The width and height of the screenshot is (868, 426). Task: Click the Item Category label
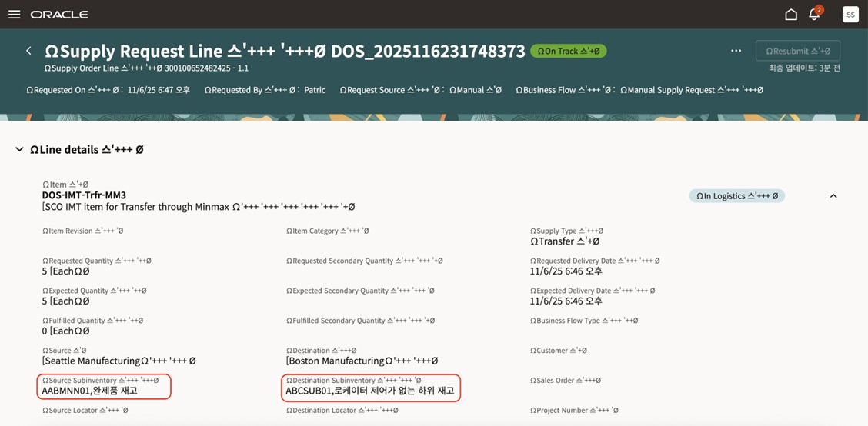[x=327, y=231]
